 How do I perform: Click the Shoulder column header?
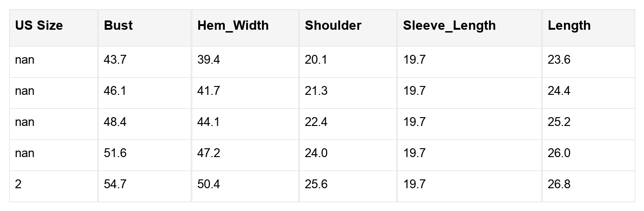(333, 26)
